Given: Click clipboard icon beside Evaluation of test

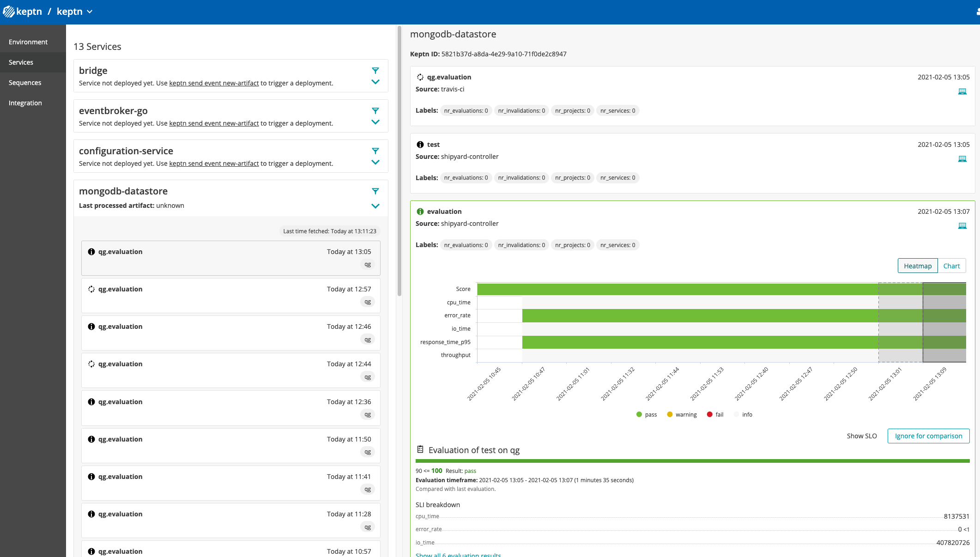Looking at the screenshot, I should [420, 449].
